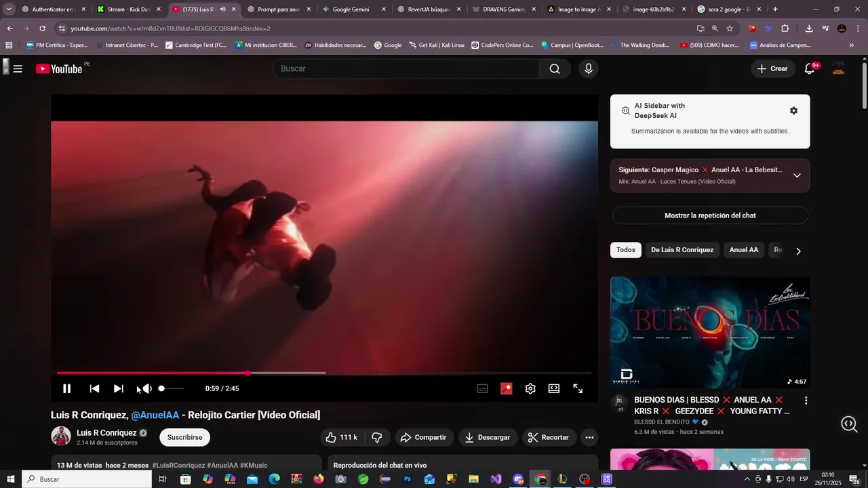Open Luis R Conriquez channel avatar

pyautogui.click(x=61, y=436)
